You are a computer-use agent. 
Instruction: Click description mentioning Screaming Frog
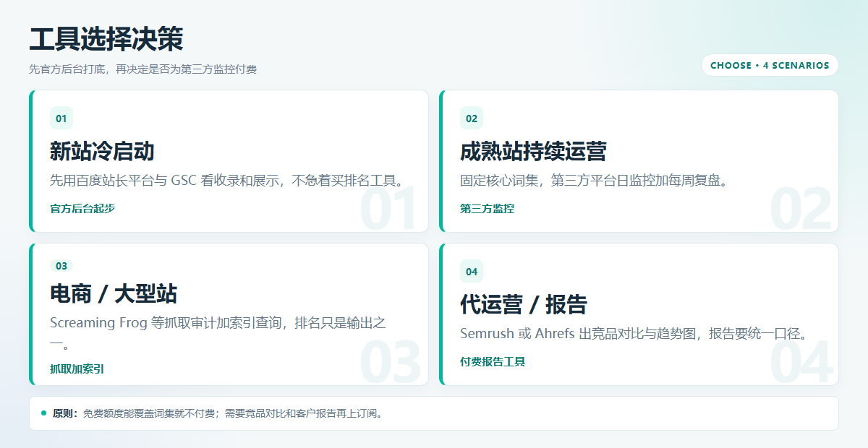(x=218, y=332)
